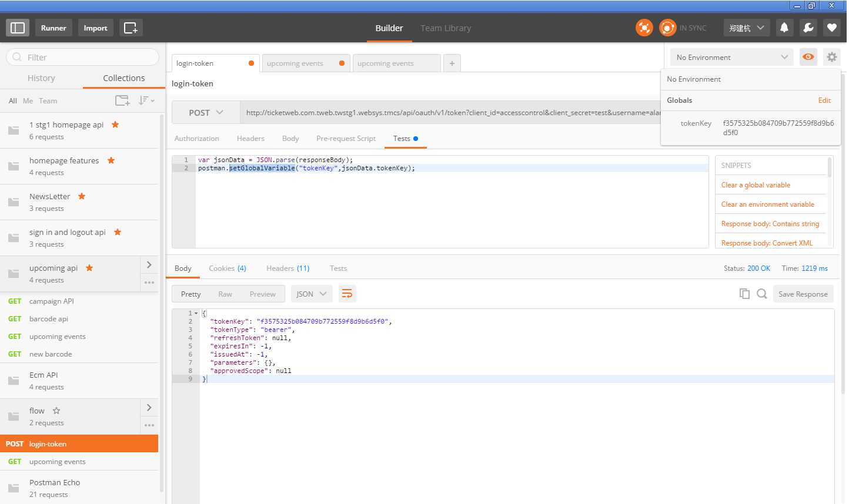This screenshot has width=849, height=504.
Task: Copy response body icon
Action: click(x=744, y=294)
